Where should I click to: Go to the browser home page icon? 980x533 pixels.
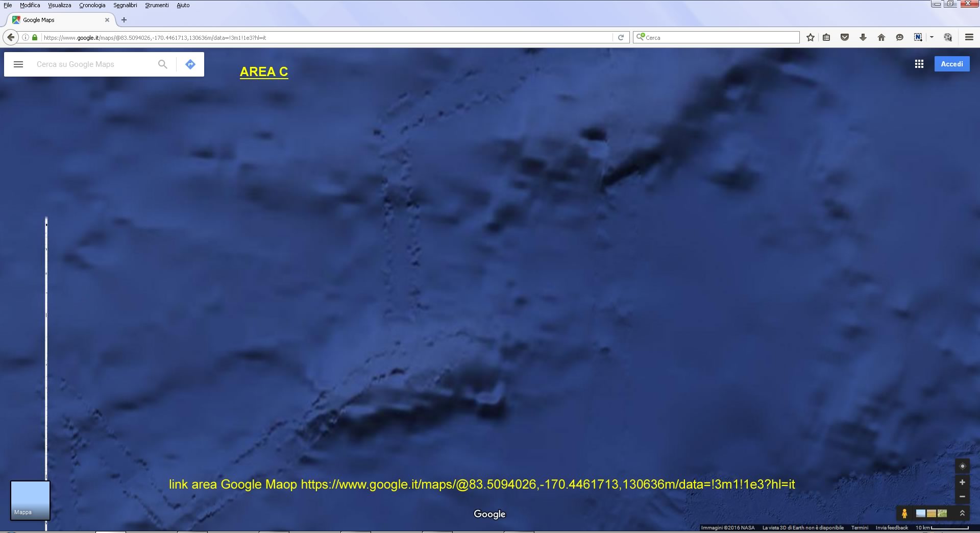(881, 37)
